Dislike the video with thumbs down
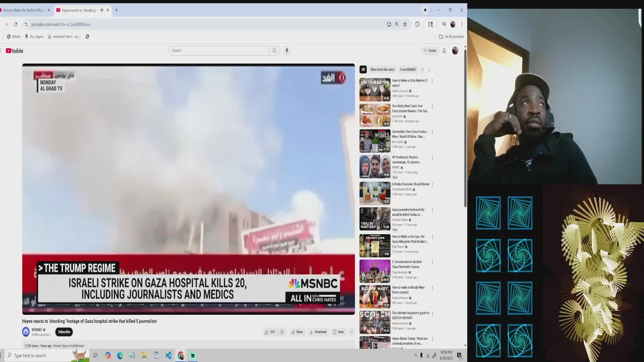 [282, 332]
